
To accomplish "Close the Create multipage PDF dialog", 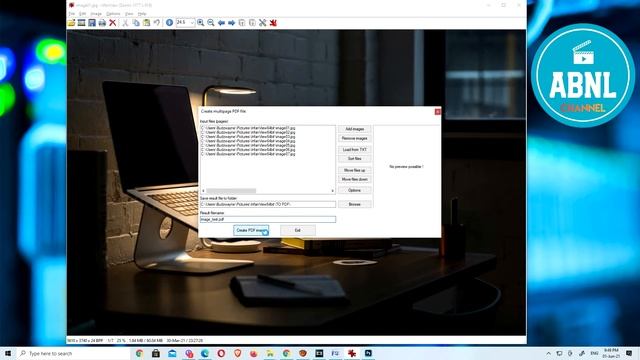I will click(438, 111).
